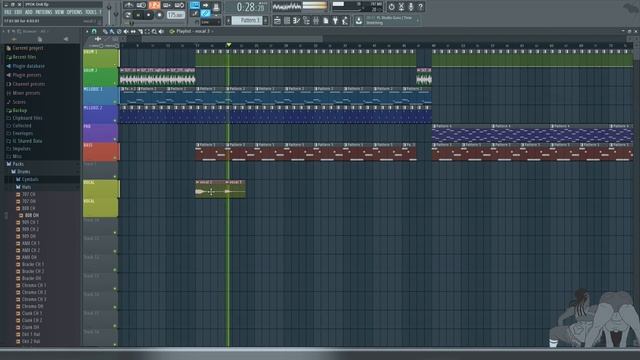Click the stop transport button
The image size is (640, 360).
(149, 15)
